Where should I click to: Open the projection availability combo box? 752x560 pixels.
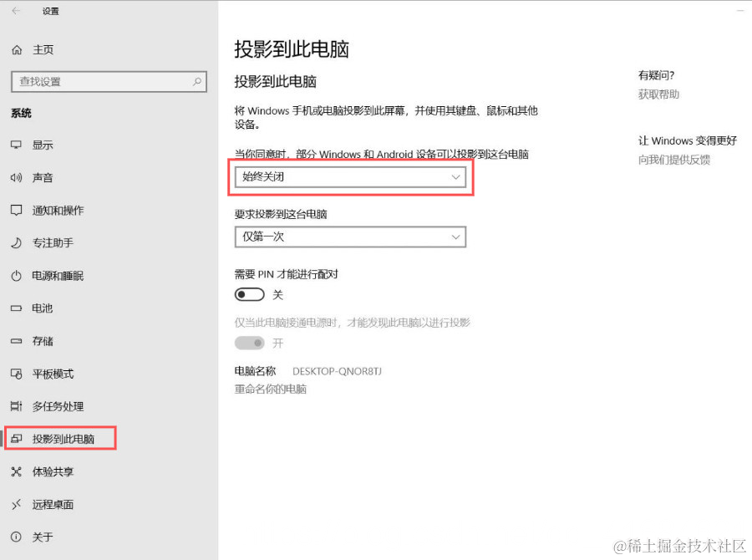(x=349, y=177)
